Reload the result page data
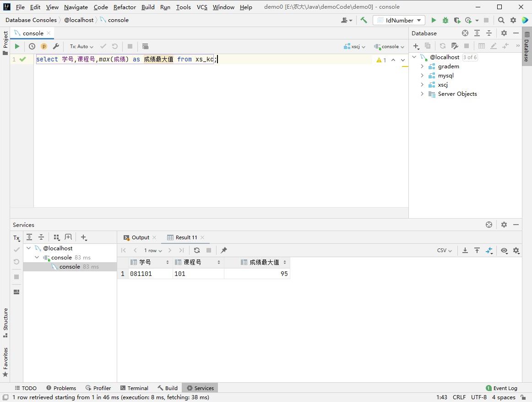Image resolution: width=532 pixels, height=402 pixels. [x=197, y=250]
